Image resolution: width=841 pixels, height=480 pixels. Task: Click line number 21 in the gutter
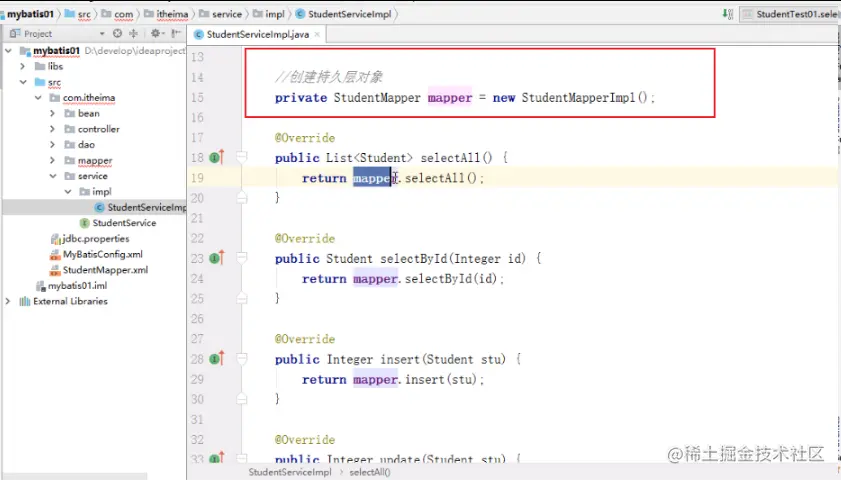click(x=197, y=218)
